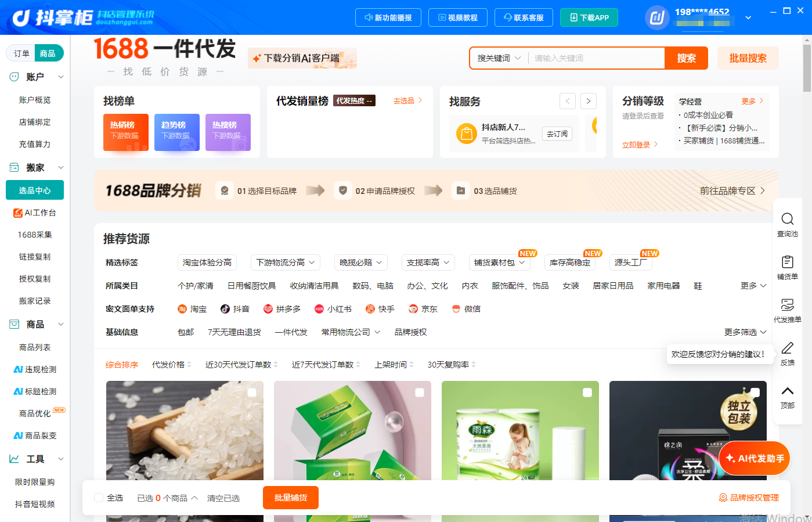Filter by 京东 platform icon
This screenshot has height=522, width=812.
tap(413, 309)
